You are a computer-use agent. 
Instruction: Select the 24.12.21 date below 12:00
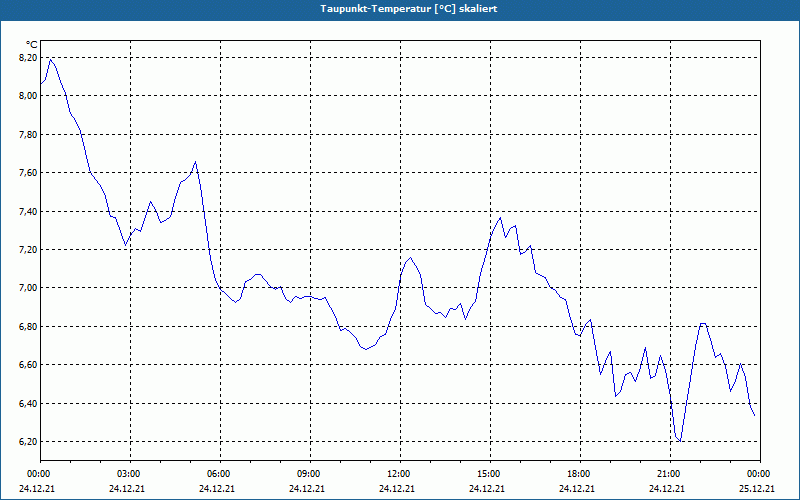pos(396,488)
